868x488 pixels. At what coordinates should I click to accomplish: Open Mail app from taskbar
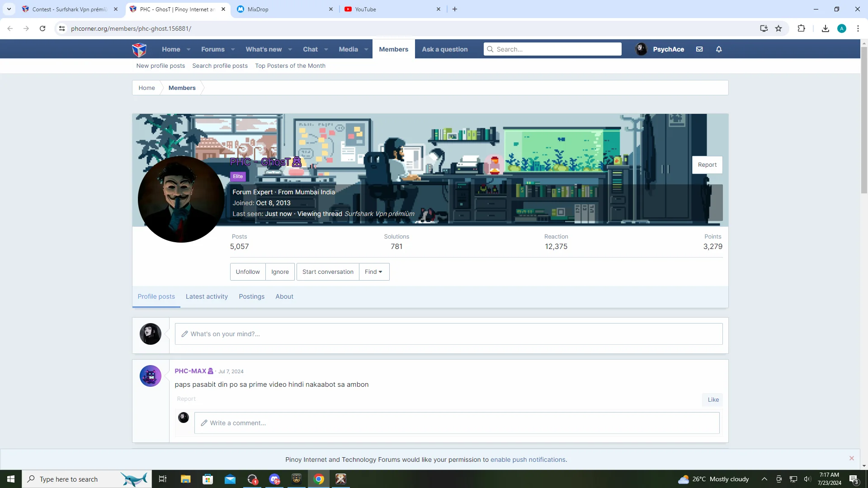(230, 479)
